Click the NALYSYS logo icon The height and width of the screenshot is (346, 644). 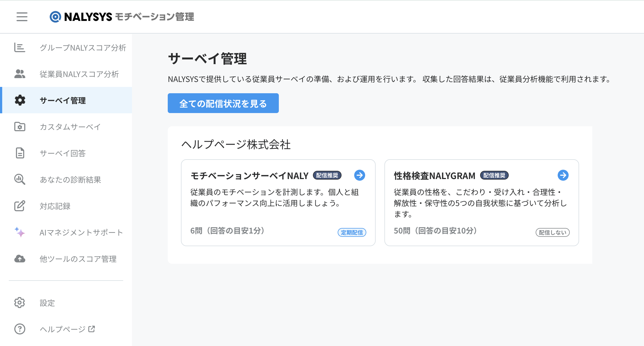coord(55,17)
